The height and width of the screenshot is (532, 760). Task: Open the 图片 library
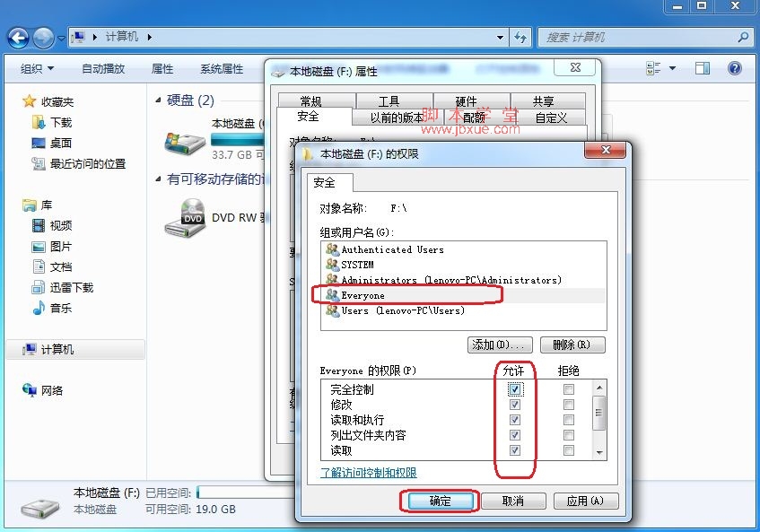(52, 246)
